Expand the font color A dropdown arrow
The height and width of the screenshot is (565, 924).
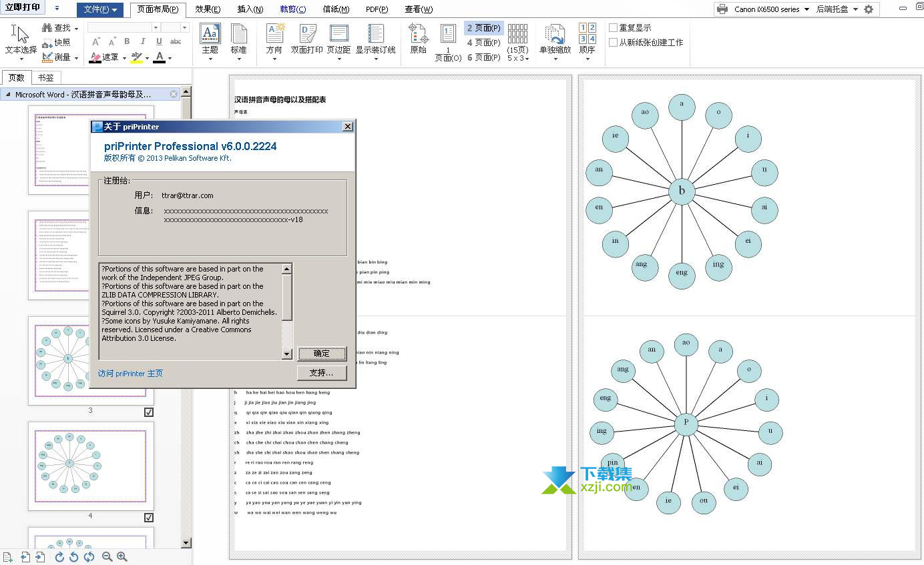[x=170, y=58]
